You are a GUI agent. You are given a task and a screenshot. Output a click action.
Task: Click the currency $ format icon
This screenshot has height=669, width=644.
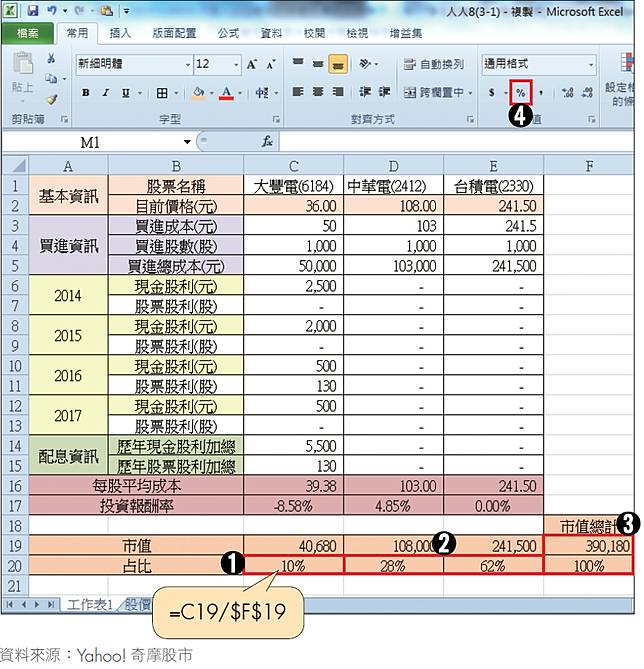tap(492, 92)
